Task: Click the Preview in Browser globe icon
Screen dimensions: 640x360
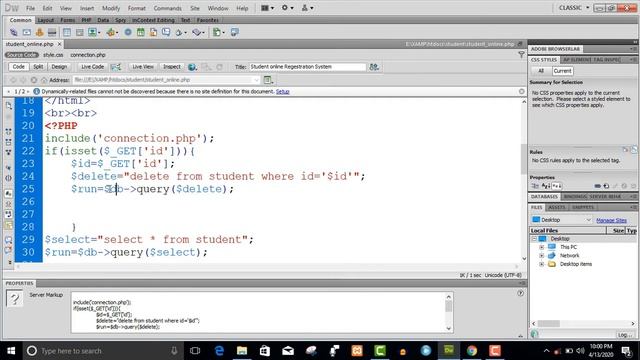Action: [x=192, y=67]
